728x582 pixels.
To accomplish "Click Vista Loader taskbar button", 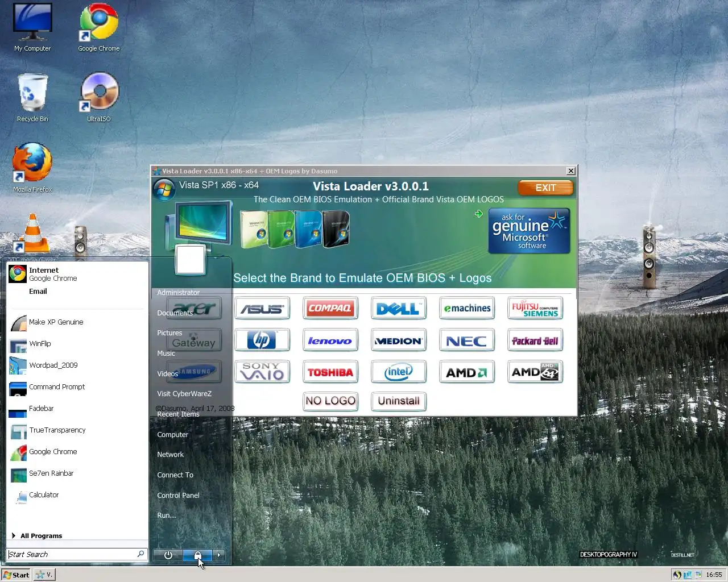I will 44,575.
